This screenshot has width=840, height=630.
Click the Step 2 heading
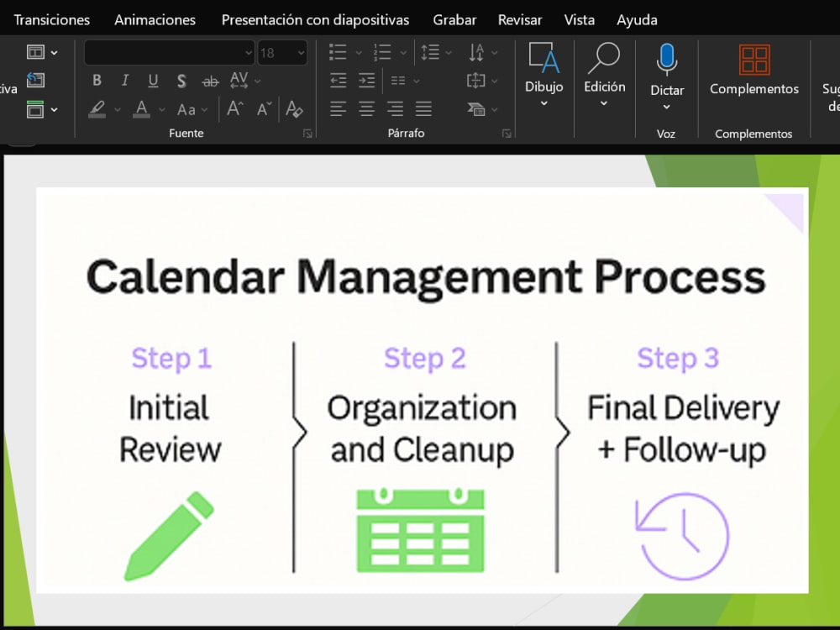(425, 358)
